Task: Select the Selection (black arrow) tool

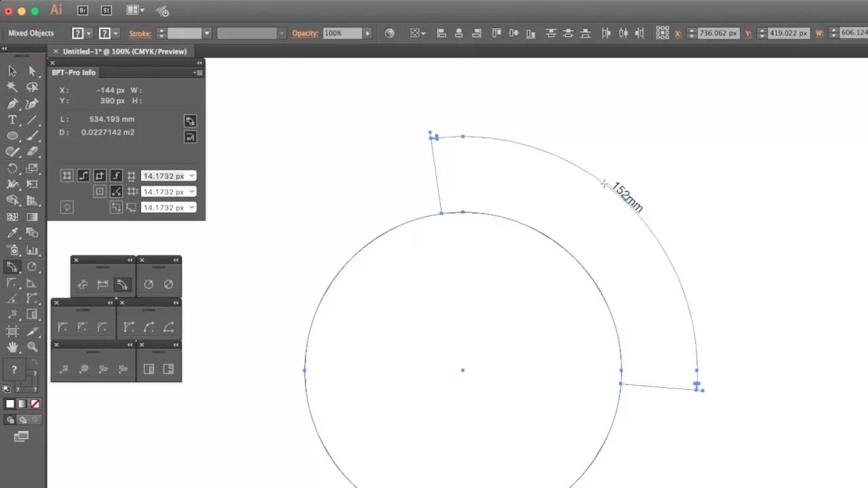Action: [12, 70]
